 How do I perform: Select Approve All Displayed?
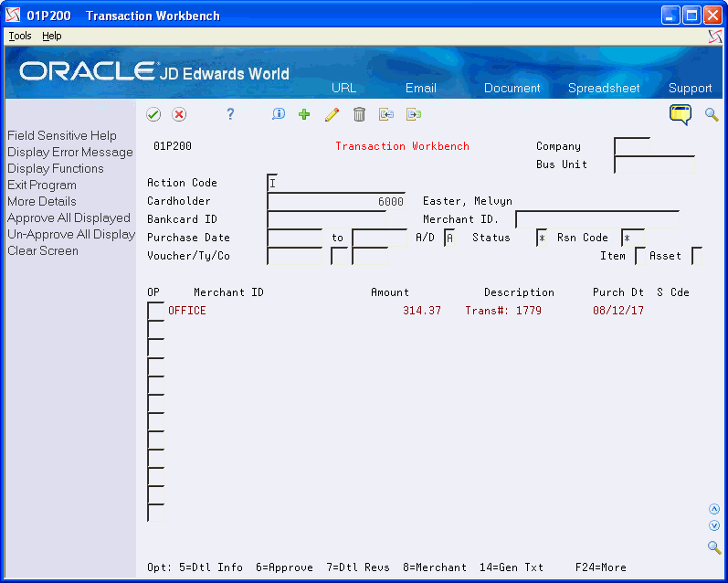coord(69,217)
